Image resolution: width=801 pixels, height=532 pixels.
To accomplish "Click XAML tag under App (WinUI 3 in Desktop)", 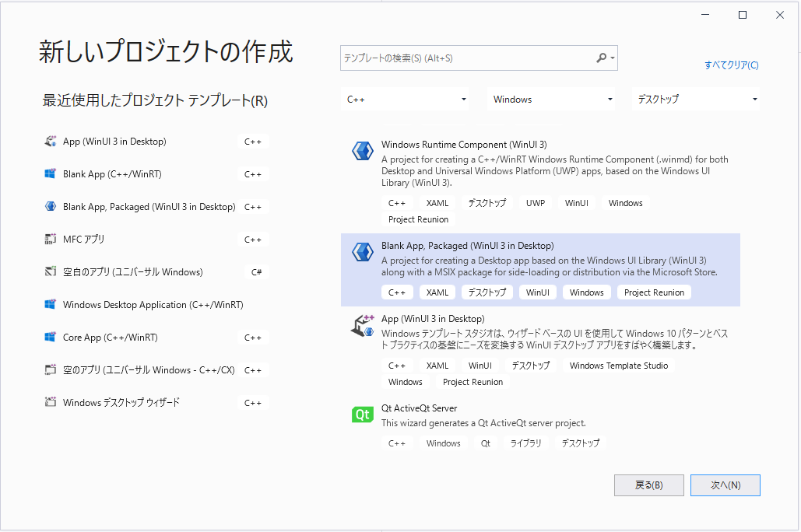I will click(x=437, y=366).
